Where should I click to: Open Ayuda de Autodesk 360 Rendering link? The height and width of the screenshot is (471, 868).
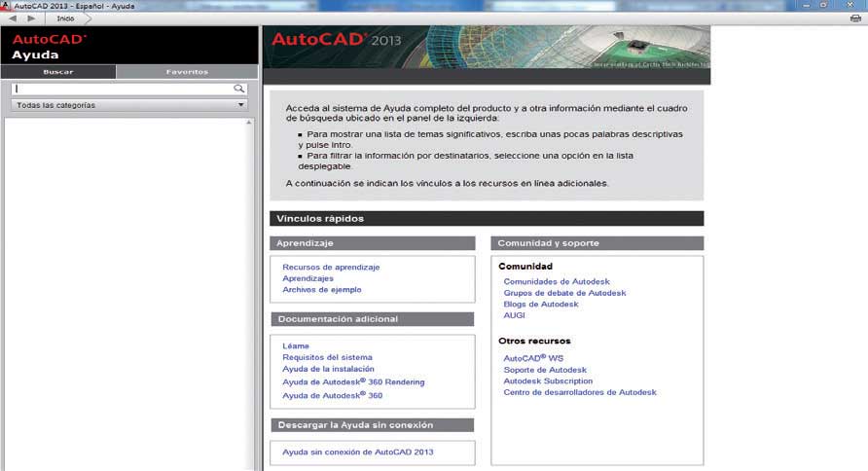[x=353, y=381]
